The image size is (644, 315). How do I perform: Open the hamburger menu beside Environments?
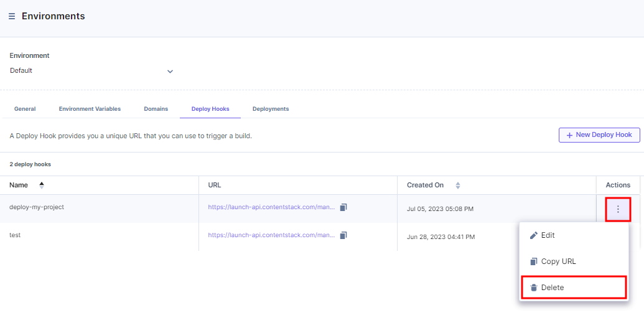pyautogui.click(x=12, y=16)
